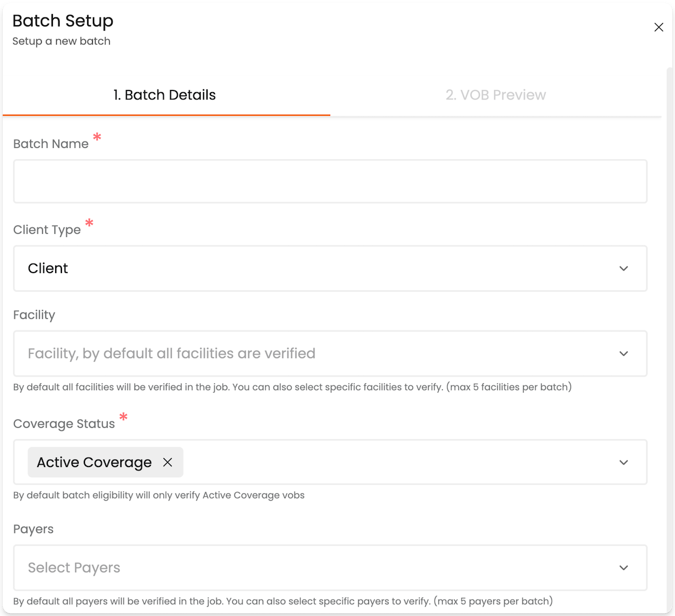Click the Client Type label
The width and height of the screenshot is (675, 616).
[x=47, y=230]
